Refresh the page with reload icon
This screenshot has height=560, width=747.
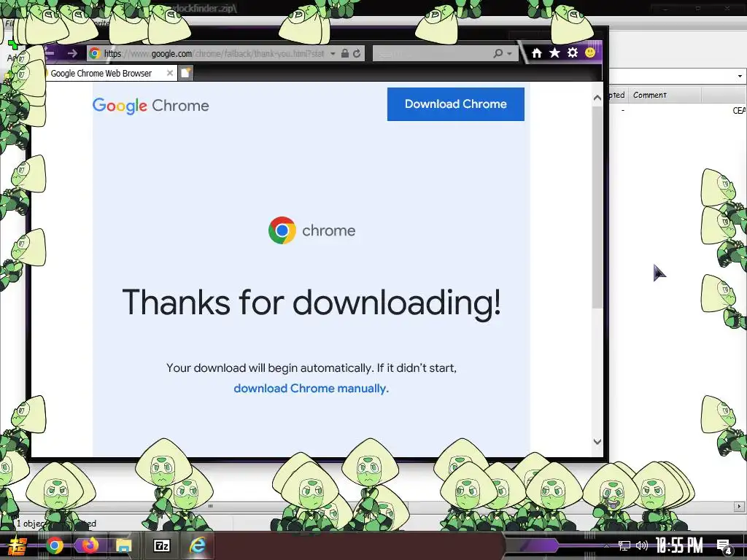coord(357,53)
